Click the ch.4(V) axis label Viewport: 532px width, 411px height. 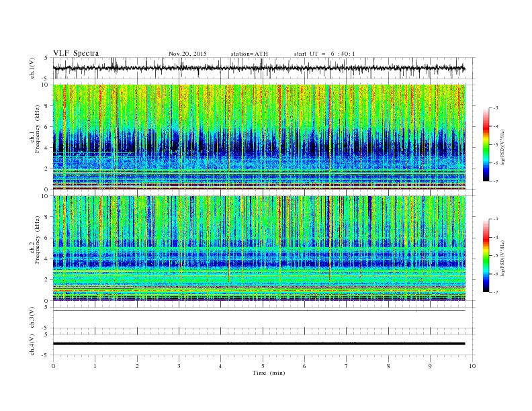click(x=32, y=345)
